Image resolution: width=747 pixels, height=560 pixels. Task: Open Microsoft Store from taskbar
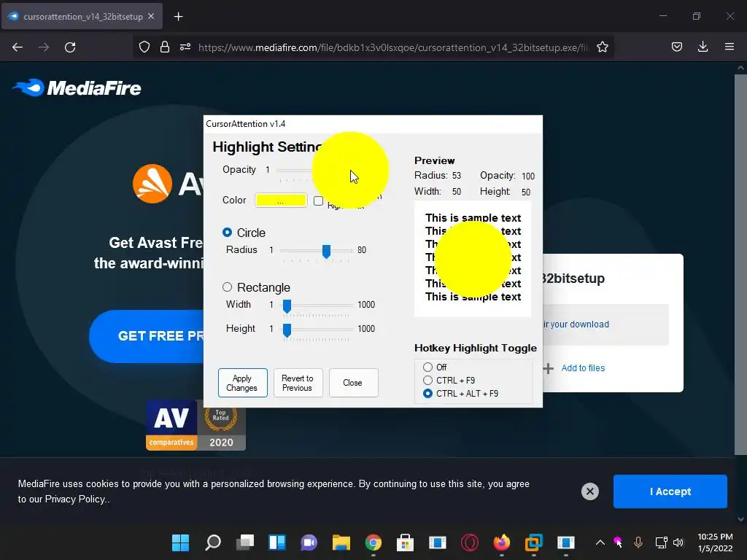click(405, 542)
